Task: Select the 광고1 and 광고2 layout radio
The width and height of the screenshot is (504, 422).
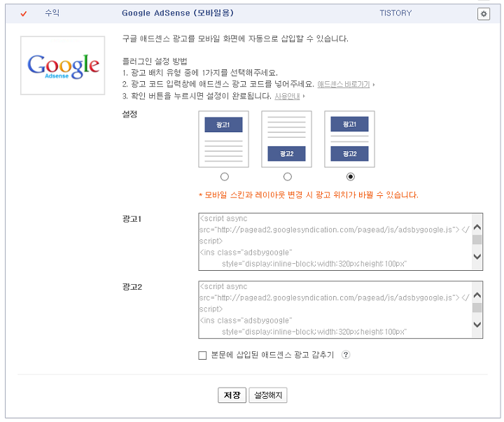Action: (351, 176)
